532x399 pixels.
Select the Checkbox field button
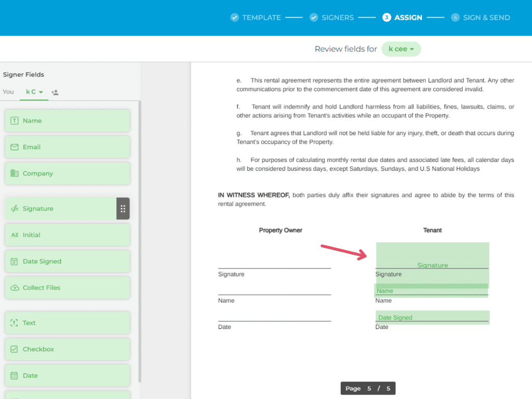[x=68, y=349]
